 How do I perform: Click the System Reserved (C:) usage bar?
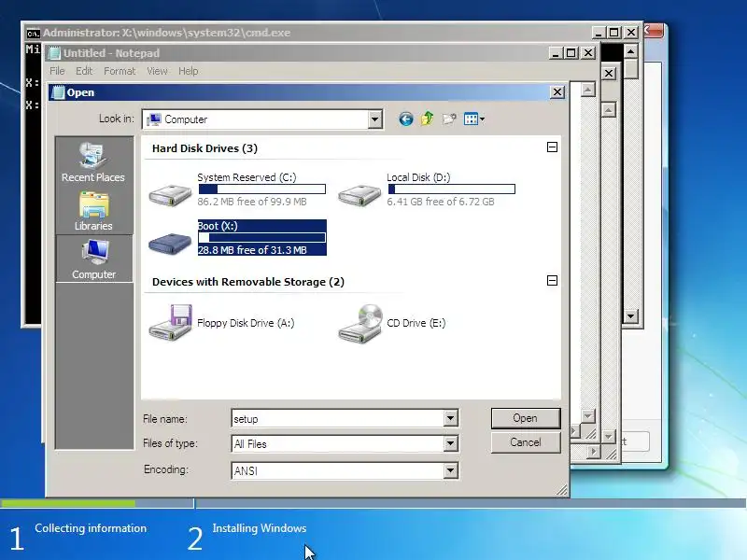(262, 189)
